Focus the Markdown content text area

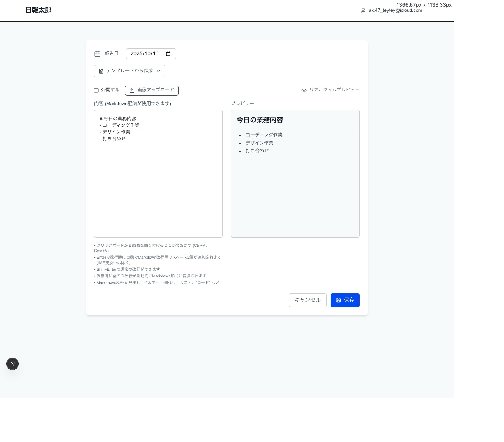pos(158,184)
